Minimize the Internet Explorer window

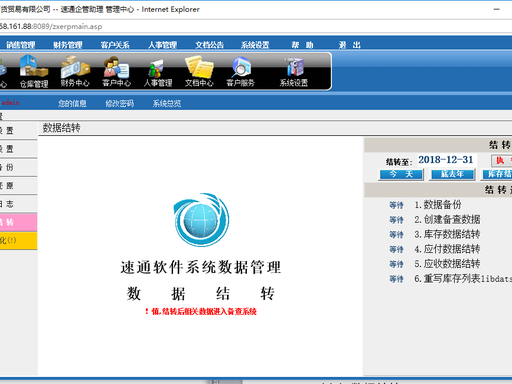[497, 9]
